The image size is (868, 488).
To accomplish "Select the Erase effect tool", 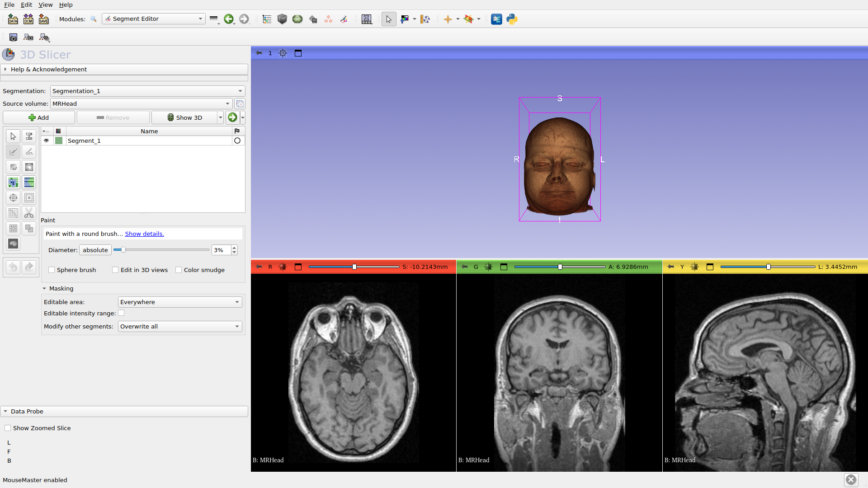I will pos(13,167).
